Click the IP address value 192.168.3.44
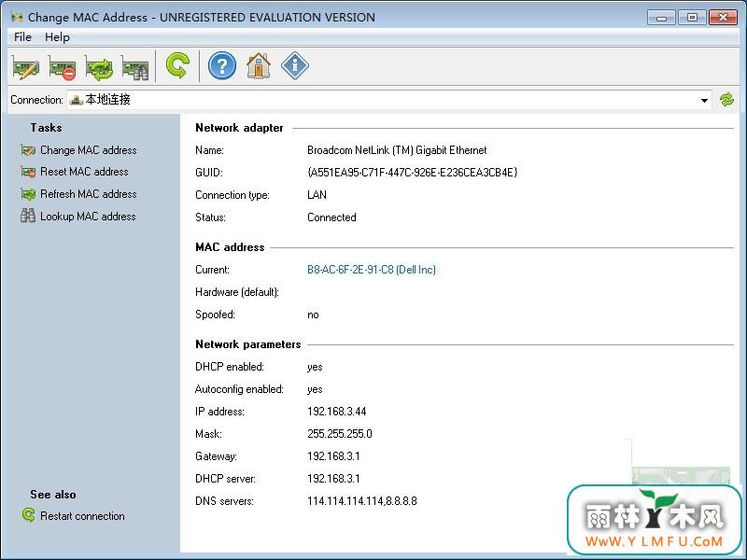The width and height of the screenshot is (747, 560). 337,412
